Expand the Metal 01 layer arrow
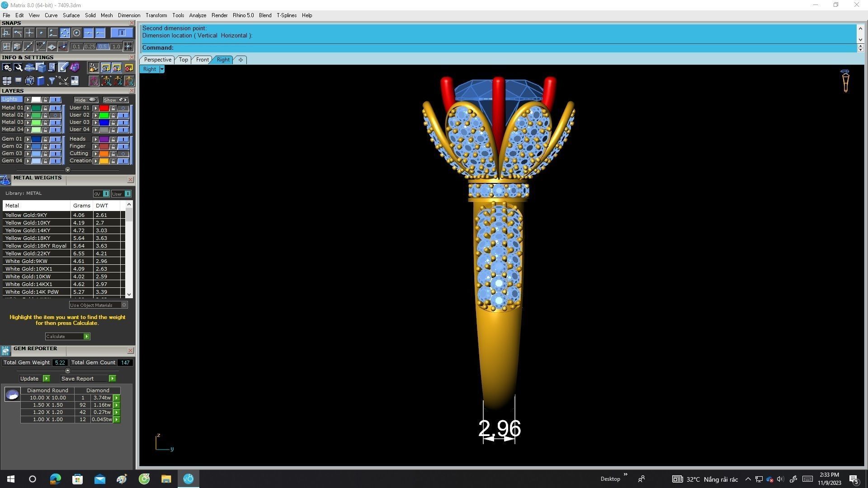 coord(28,108)
